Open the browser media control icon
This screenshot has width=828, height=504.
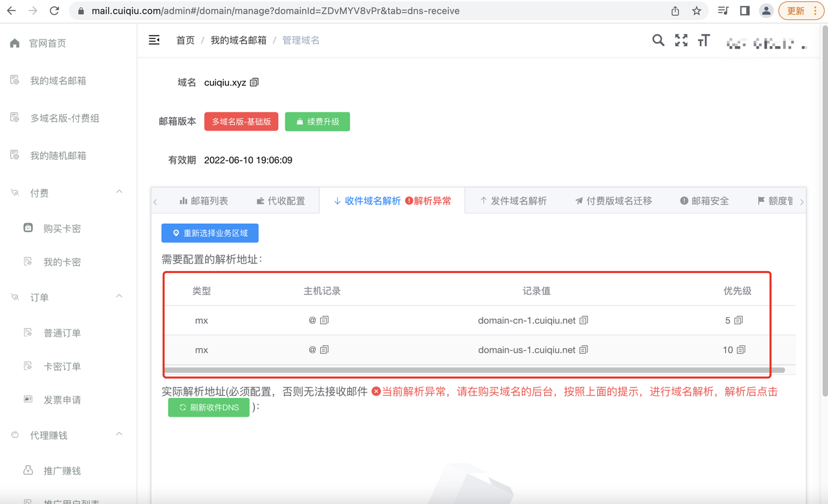click(x=723, y=11)
